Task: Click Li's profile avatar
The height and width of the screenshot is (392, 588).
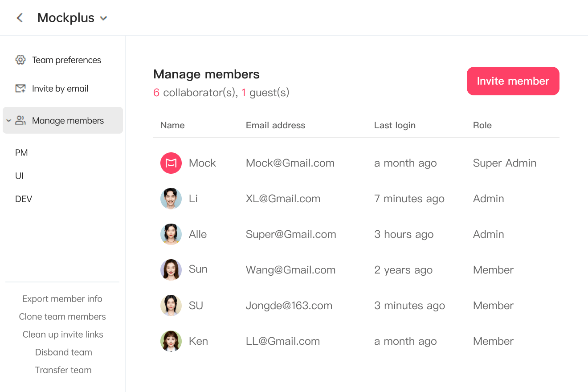Action: [171, 199]
